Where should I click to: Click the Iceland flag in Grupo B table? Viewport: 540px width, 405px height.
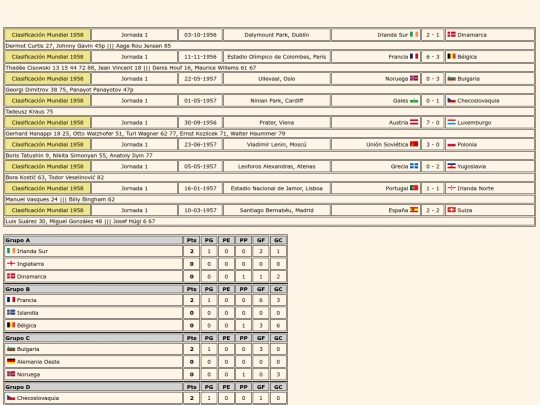11,312
